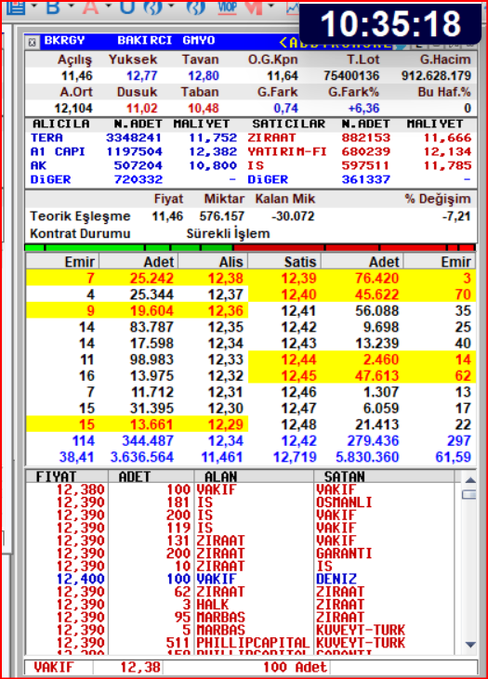Click the blue U toolbar icon
The width and height of the screenshot is (488, 679).
click(127, 7)
